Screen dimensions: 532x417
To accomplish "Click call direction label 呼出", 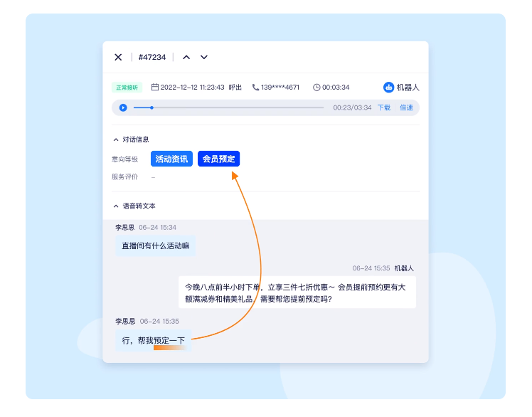I will point(235,88).
